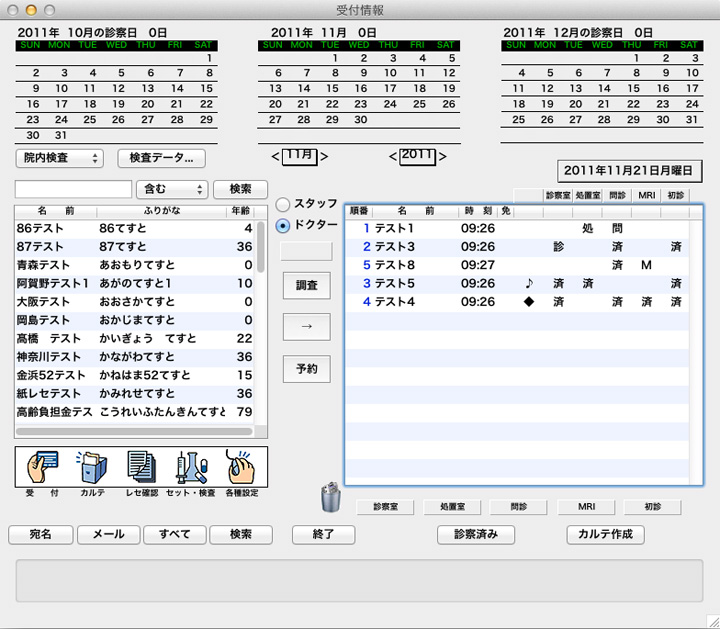Open the 受付 reception icon
This screenshot has width=720, height=629.
[x=43, y=466]
